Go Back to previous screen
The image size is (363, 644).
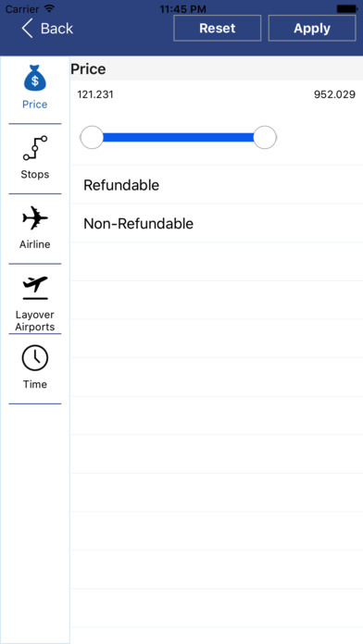pyautogui.click(x=47, y=28)
